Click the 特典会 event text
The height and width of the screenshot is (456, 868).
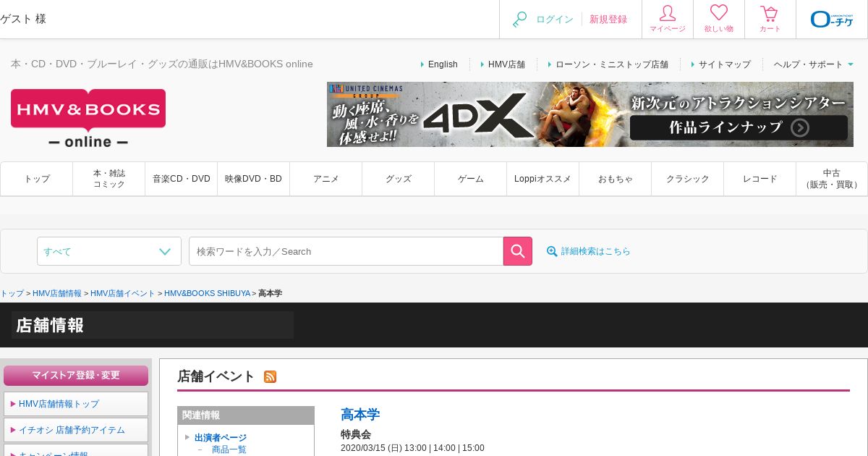tap(356, 435)
